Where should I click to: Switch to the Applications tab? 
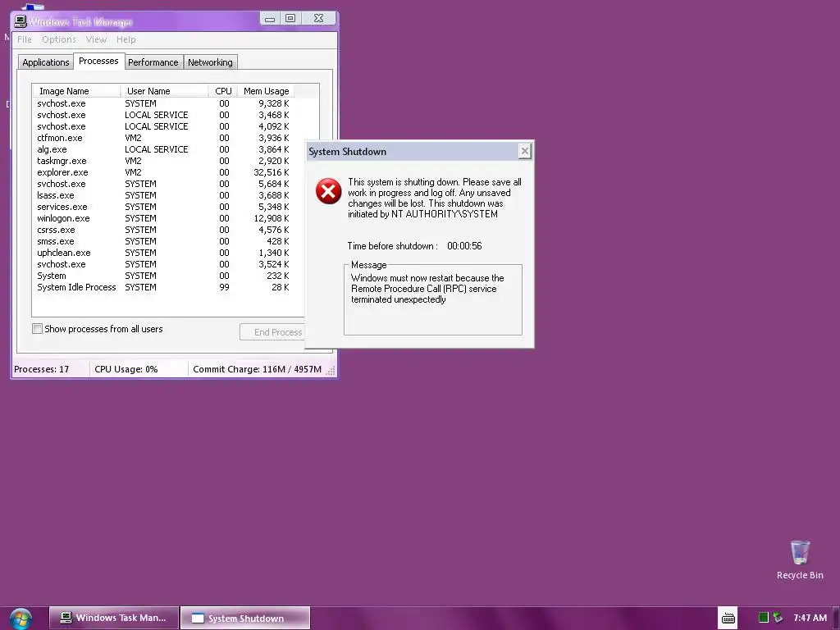46,62
